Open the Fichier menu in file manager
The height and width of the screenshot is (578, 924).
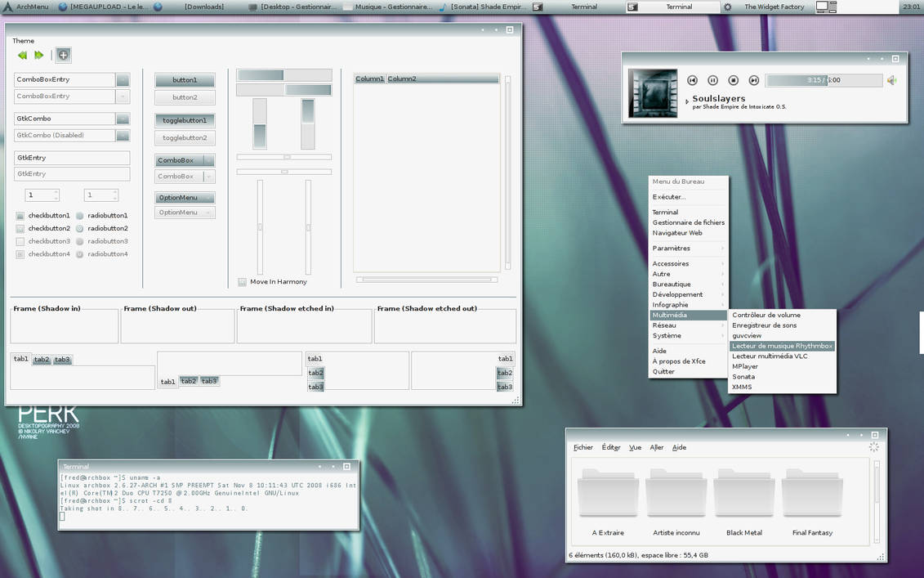click(583, 448)
